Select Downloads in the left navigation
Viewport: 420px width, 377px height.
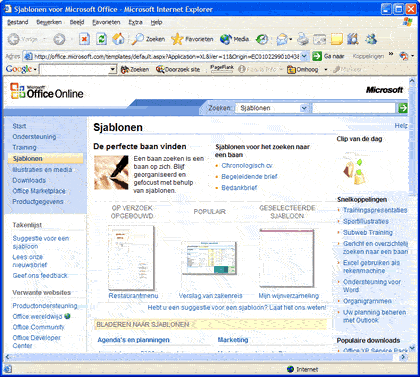coord(29,180)
